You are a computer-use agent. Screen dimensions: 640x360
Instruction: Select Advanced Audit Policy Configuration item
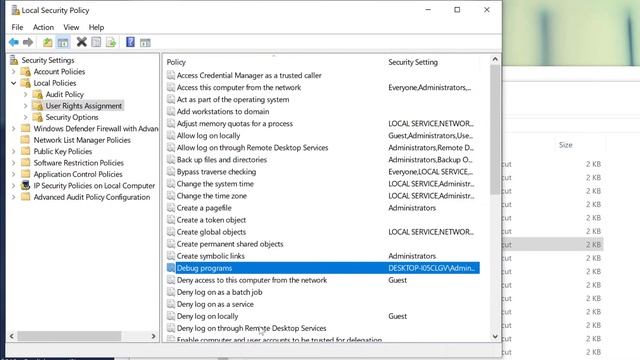[x=92, y=197]
